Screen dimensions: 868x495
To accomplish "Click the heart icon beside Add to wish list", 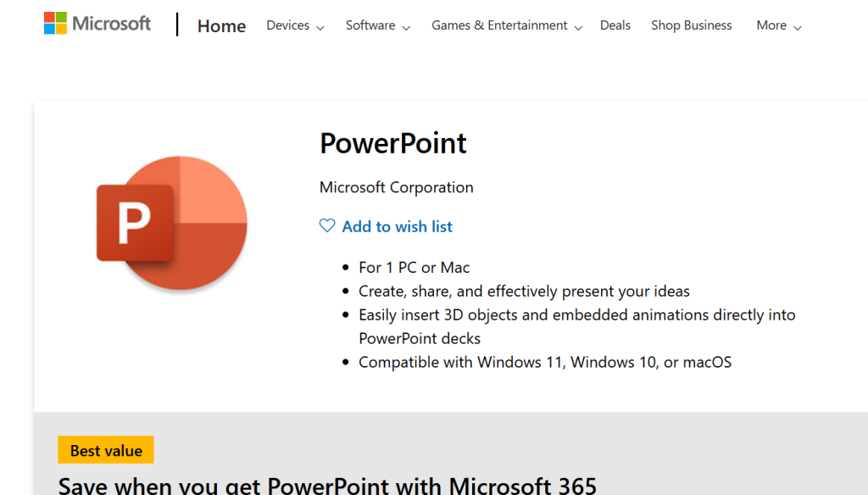I will (x=327, y=225).
